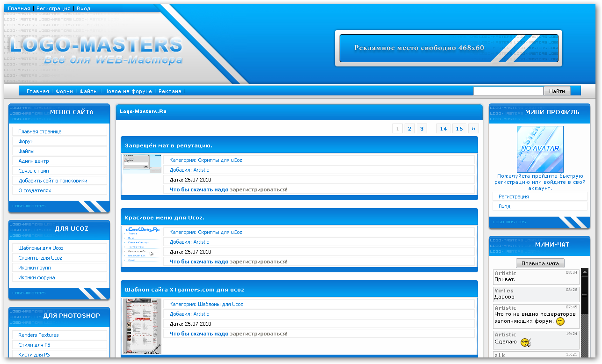Open thumbnail of XTgamers.com template post

142,326
